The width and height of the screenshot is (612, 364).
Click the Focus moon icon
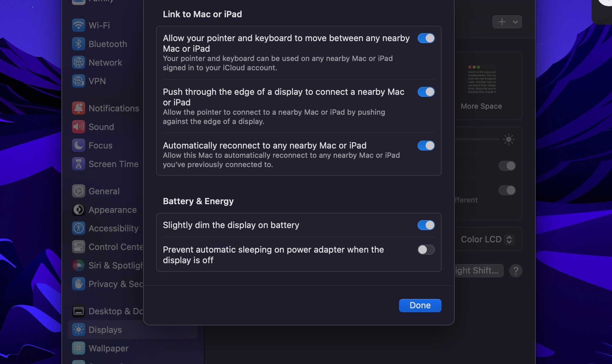click(x=79, y=146)
